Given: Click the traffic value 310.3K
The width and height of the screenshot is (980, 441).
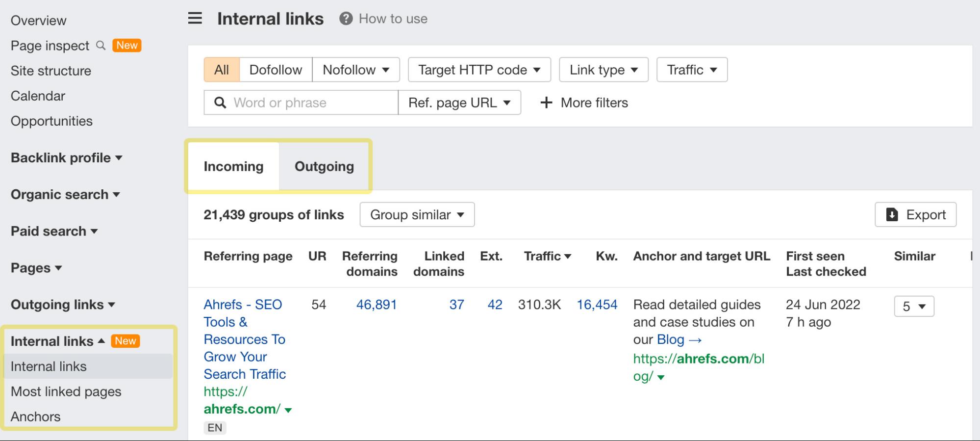Looking at the screenshot, I should click(x=539, y=305).
